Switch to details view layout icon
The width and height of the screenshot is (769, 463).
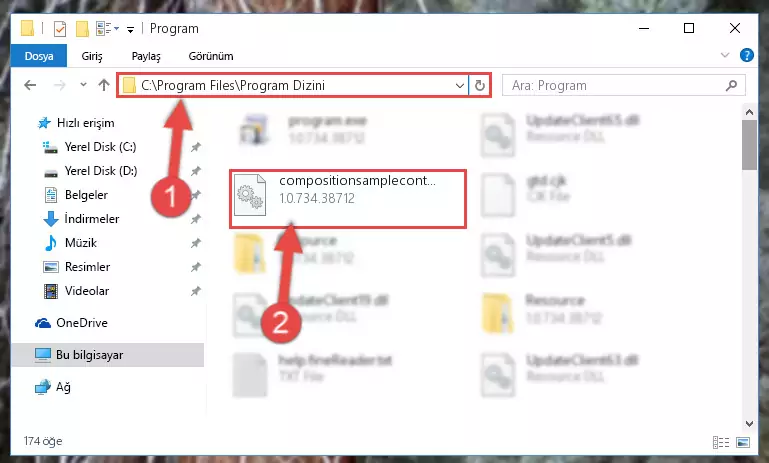click(720, 442)
